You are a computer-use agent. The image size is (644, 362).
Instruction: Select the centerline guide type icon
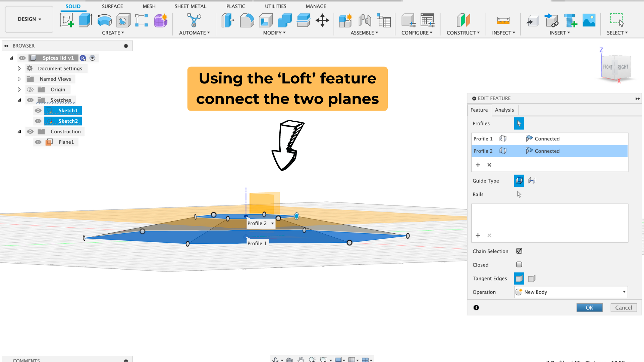(x=532, y=180)
